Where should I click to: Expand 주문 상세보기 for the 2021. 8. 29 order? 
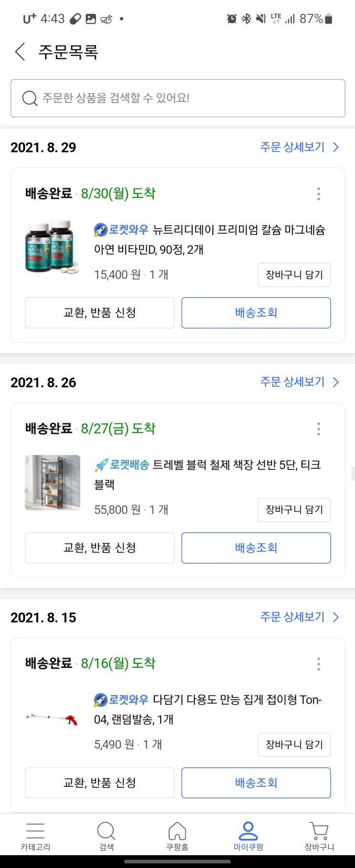pos(299,147)
